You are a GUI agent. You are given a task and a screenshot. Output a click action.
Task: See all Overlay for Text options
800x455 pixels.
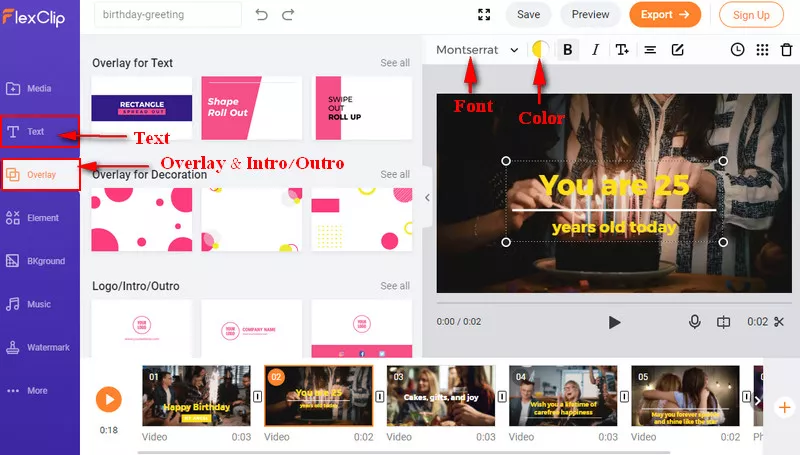click(395, 63)
